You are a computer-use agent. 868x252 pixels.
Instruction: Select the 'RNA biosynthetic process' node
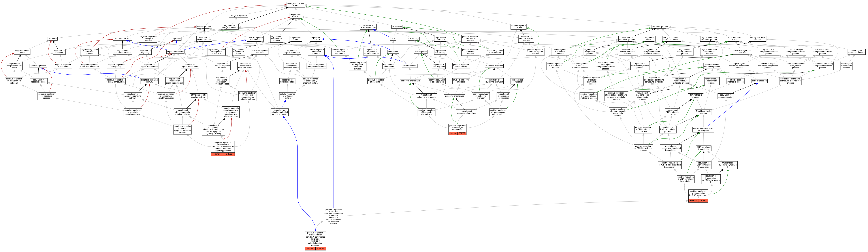click(703, 112)
